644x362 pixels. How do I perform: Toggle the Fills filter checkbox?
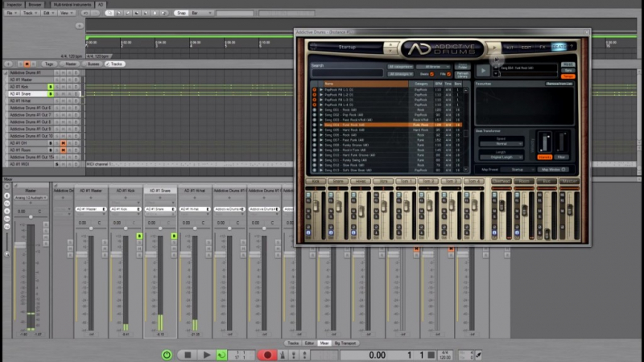coord(449,74)
